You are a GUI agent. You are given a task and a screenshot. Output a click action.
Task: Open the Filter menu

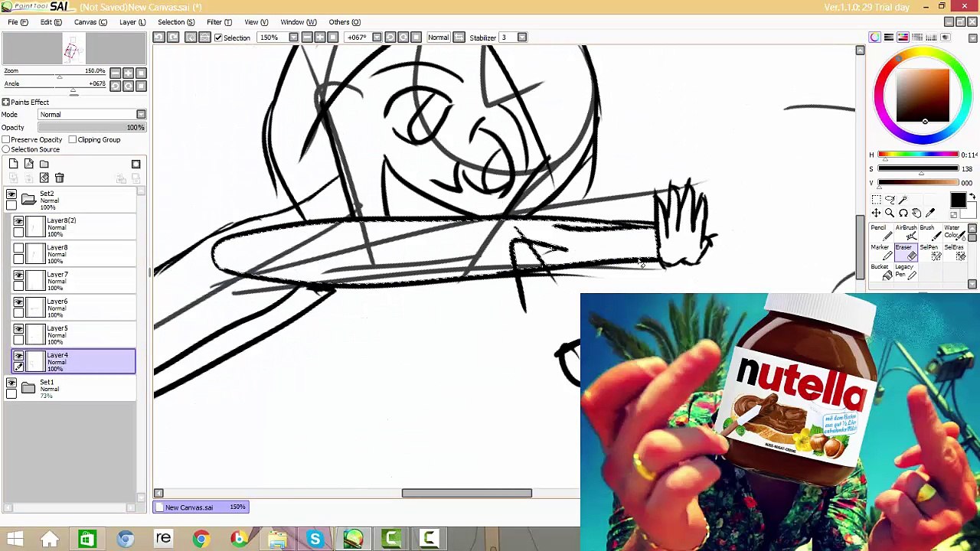(219, 22)
